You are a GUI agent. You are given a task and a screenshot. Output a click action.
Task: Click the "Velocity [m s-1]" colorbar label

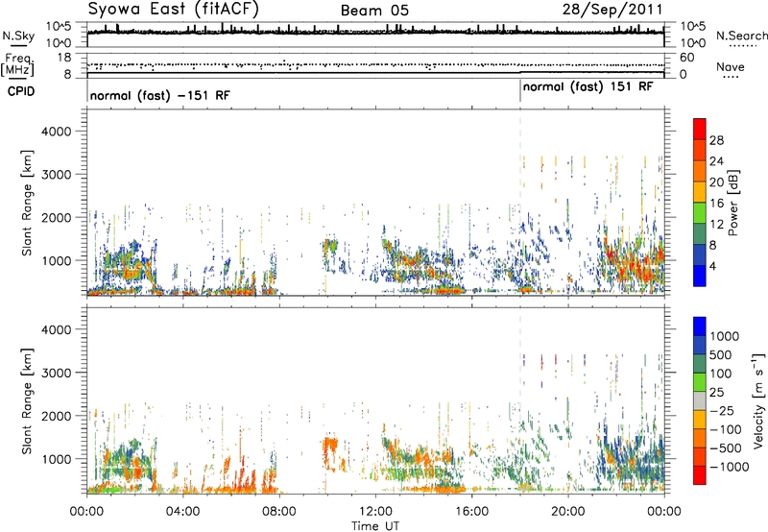coord(758,400)
